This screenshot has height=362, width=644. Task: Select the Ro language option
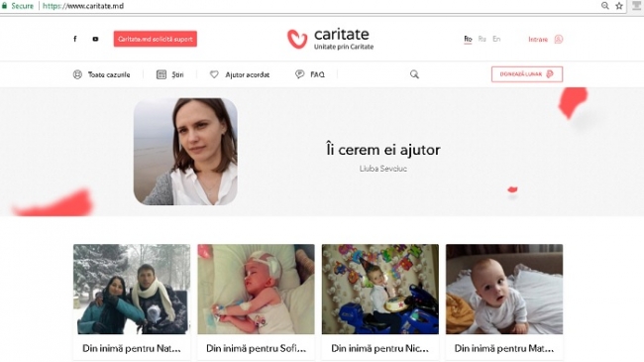tap(468, 39)
